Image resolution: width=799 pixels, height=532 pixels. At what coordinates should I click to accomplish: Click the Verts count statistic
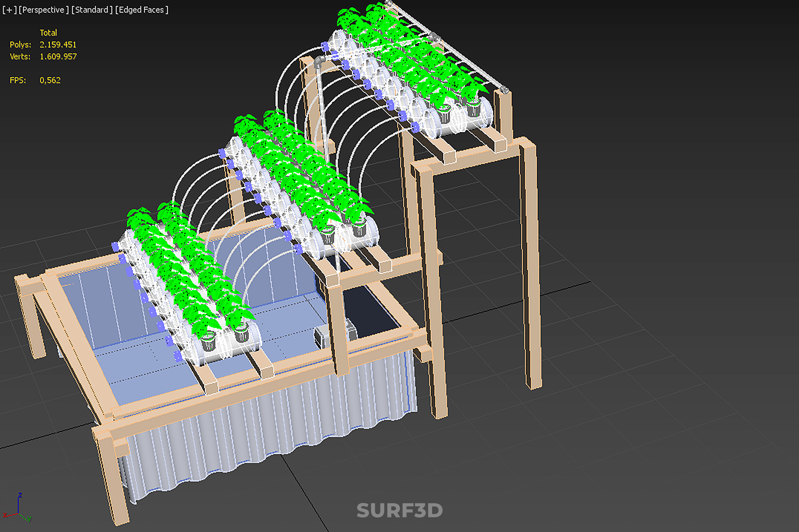pos(58,57)
